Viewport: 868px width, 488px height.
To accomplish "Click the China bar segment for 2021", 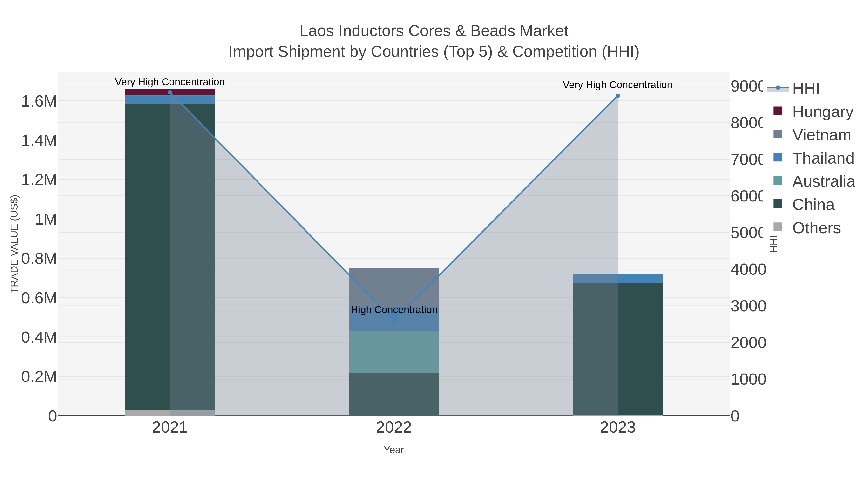I will (x=170, y=257).
